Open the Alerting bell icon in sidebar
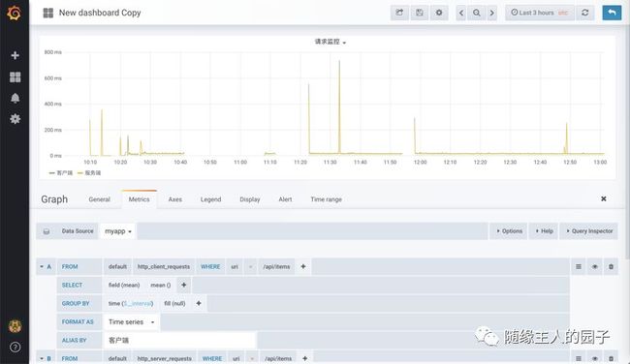Viewport: 630px width, 364px height. (15, 99)
